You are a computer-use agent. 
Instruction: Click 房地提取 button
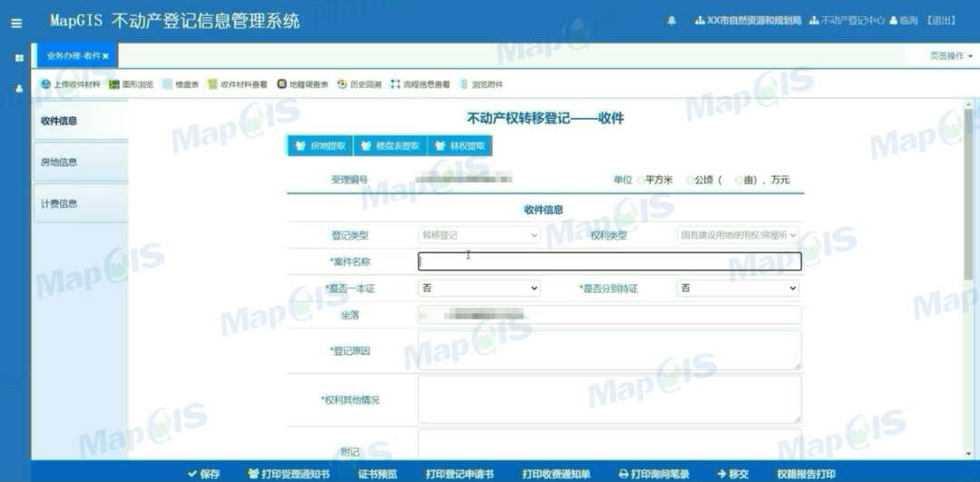tap(320, 145)
